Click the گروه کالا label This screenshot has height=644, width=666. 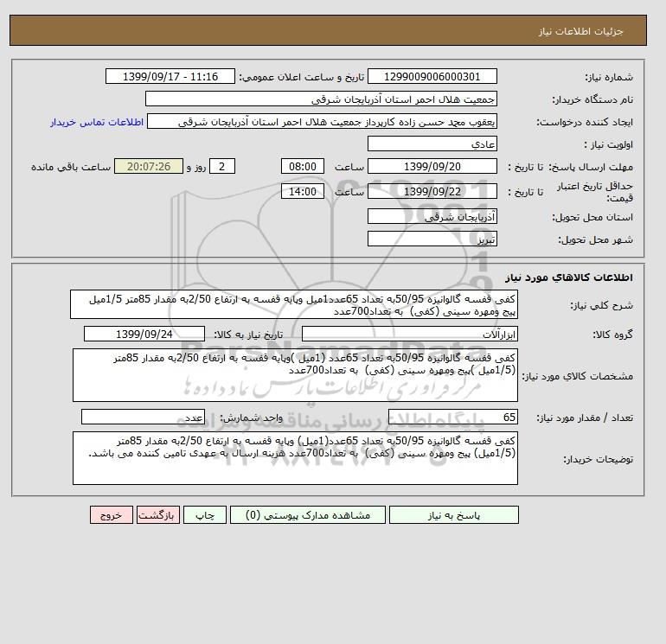click(613, 335)
